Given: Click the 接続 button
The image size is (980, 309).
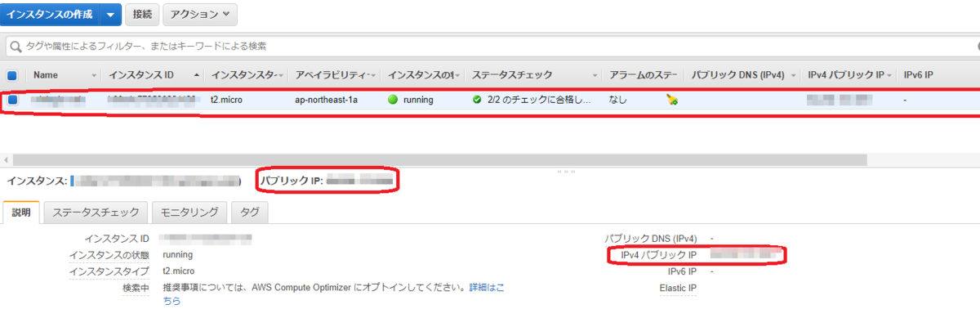Looking at the screenshot, I should pyautogui.click(x=142, y=14).
